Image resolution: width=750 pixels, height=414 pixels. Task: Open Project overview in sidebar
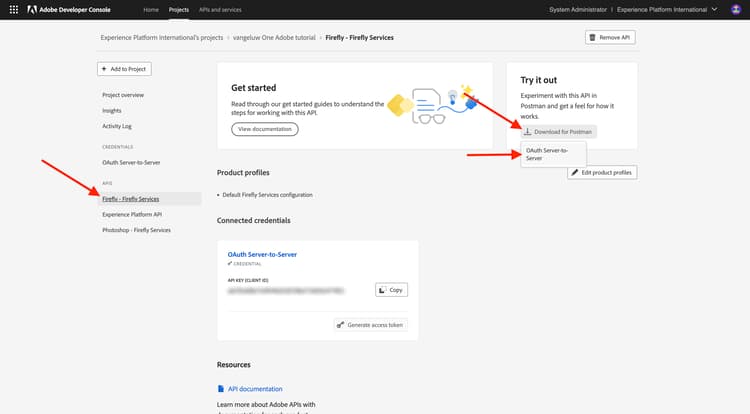(123, 95)
